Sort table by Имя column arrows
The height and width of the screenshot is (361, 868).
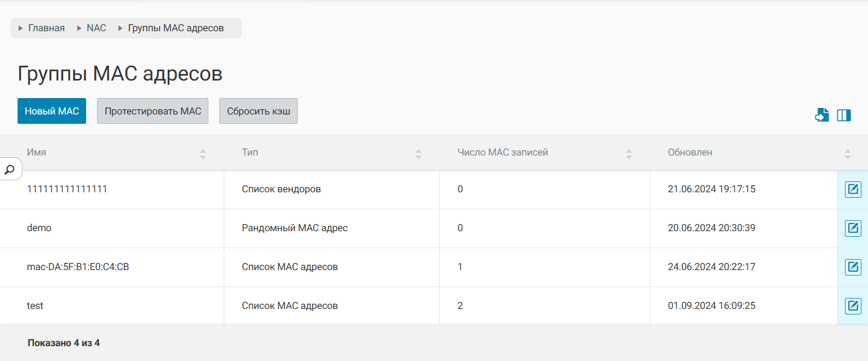[x=203, y=154]
